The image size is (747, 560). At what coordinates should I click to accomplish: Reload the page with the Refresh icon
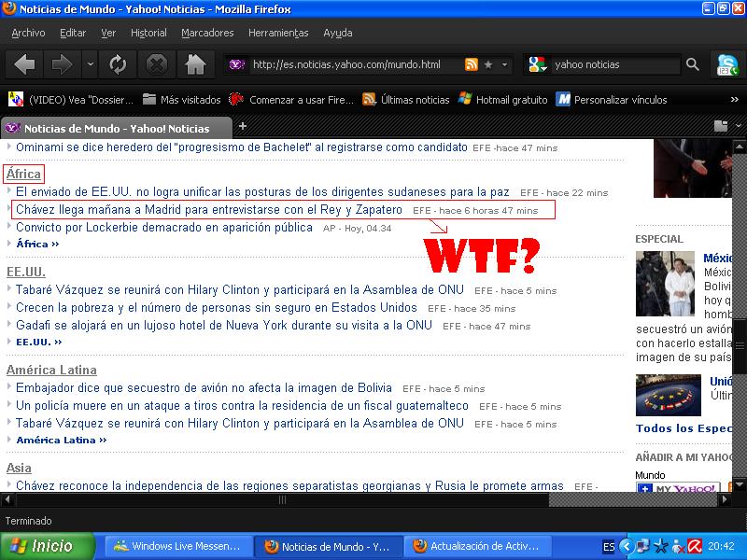click(x=118, y=64)
